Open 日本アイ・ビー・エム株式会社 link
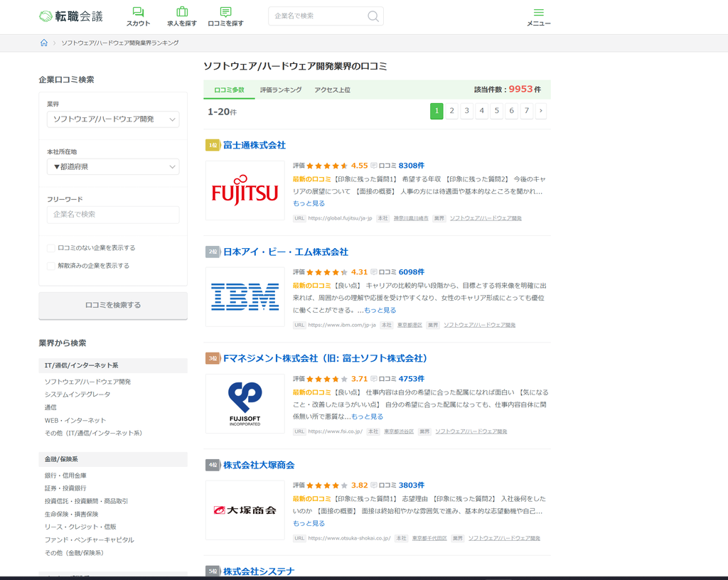The height and width of the screenshot is (580, 728). pyautogui.click(x=286, y=252)
